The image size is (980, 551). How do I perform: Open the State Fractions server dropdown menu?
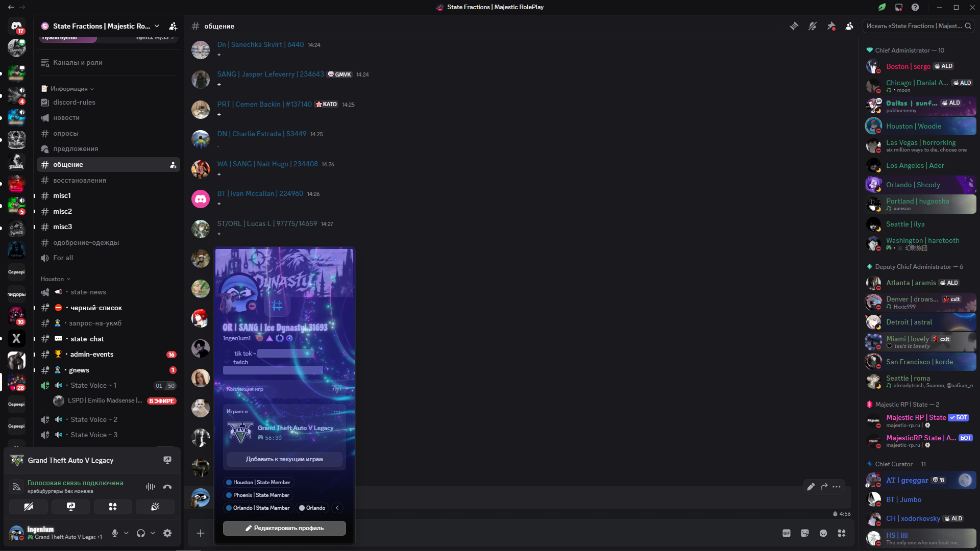pos(157,26)
